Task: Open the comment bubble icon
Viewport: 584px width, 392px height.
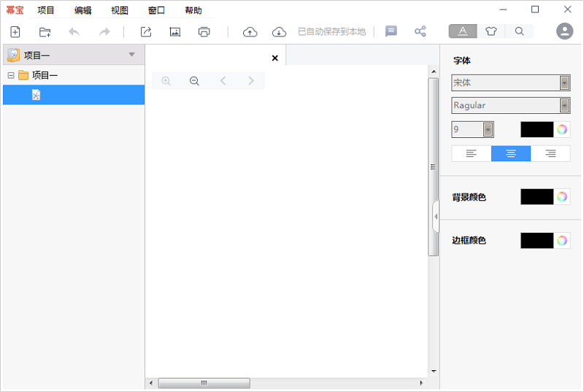Action: pyautogui.click(x=391, y=31)
